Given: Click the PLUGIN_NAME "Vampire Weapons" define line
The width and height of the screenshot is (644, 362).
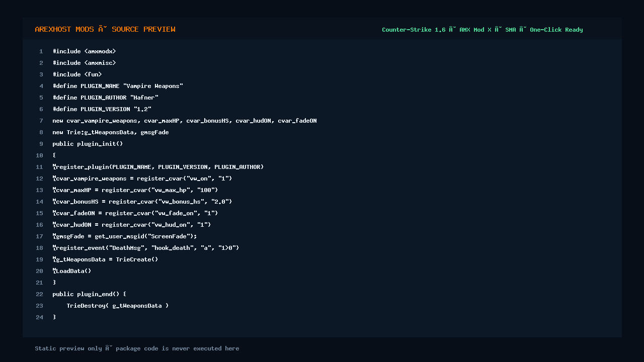Looking at the screenshot, I should point(118,86).
